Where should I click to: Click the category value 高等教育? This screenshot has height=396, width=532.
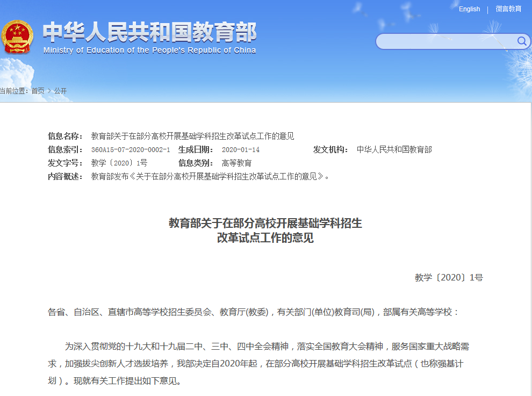click(x=237, y=163)
